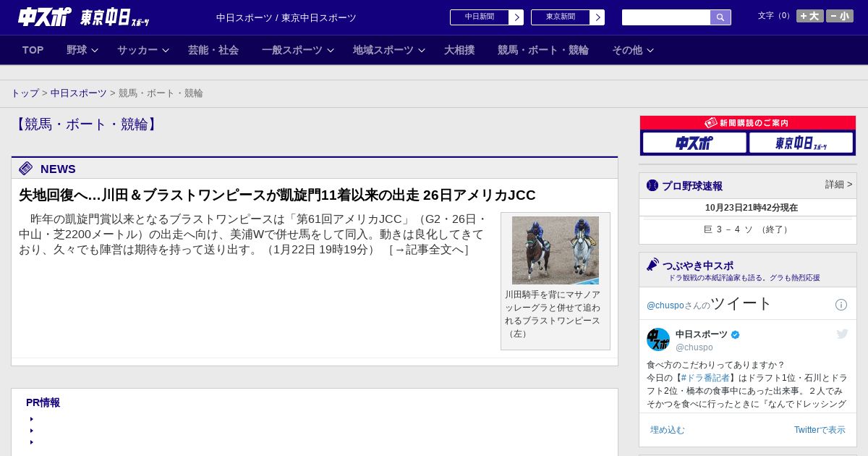Viewport: 868px width, 456px height.
Task: Expand the 一般スポーツ dropdown chevron
Action: (331, 51)
